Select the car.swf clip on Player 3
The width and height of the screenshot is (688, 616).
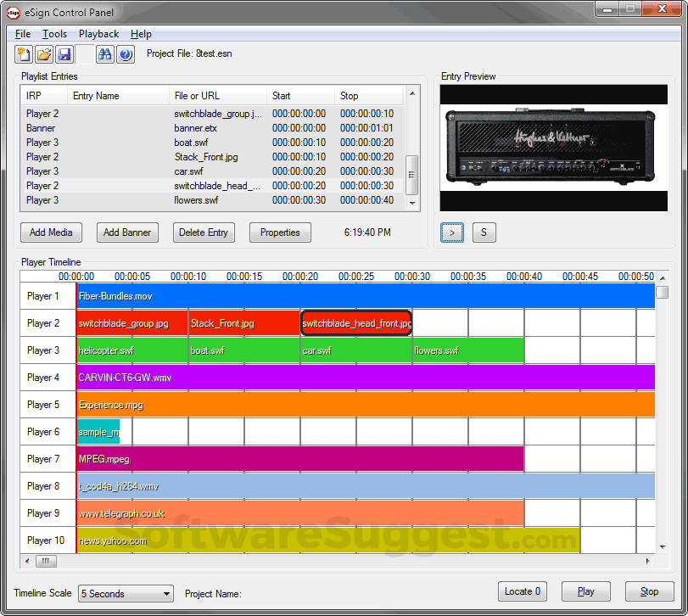pos(355,350)
